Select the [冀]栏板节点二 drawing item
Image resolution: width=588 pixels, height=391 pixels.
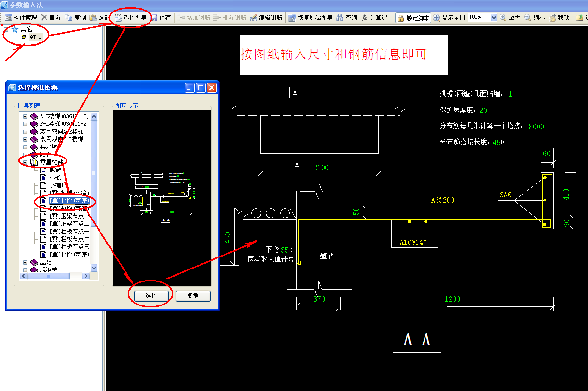coord(69,239)
